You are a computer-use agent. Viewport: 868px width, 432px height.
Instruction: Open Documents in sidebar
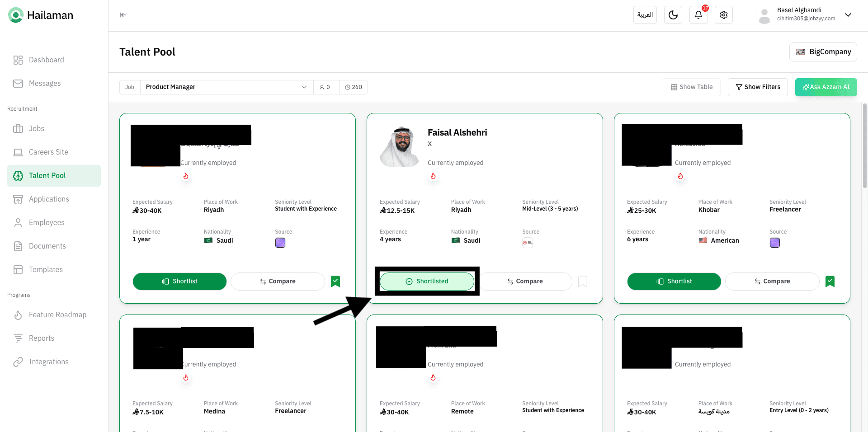coord(54,246)
